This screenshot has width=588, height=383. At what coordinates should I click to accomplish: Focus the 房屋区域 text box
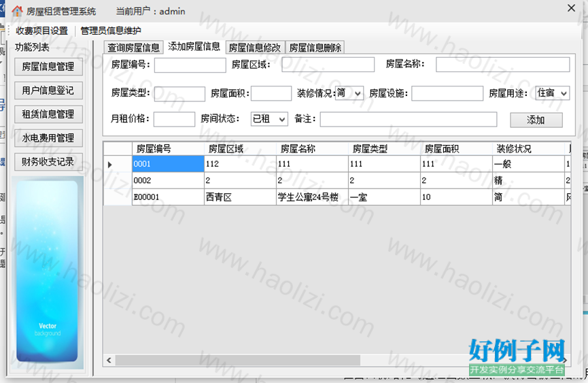328,65
